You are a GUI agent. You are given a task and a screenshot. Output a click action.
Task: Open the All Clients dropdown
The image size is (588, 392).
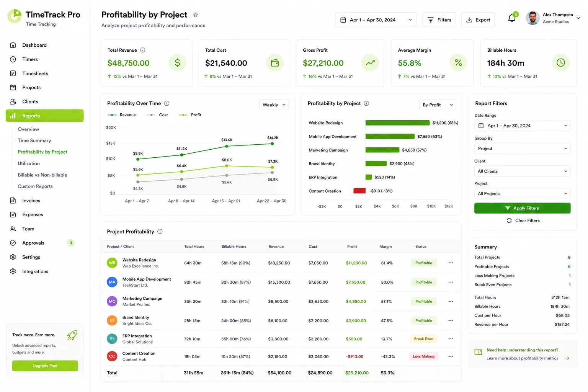(523, 171)
